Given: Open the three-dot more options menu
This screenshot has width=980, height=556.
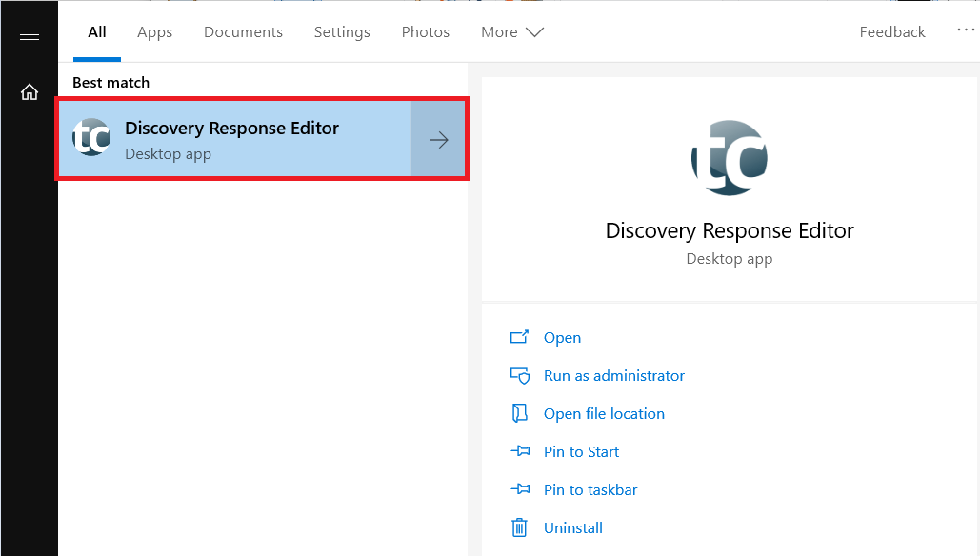Looking at the screenshot, I should coord(966,31).
